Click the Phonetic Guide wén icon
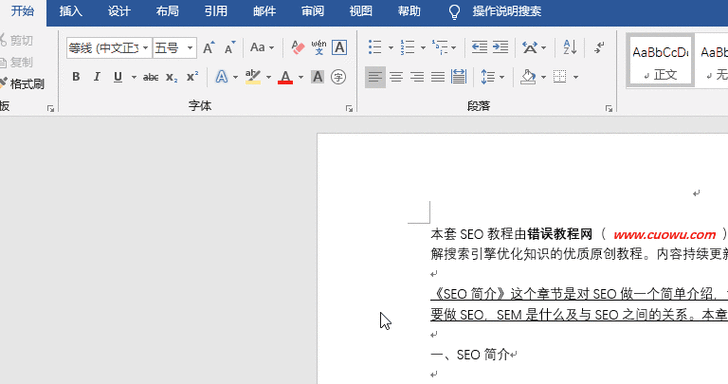The image size is (728, 384). point(319,47)
